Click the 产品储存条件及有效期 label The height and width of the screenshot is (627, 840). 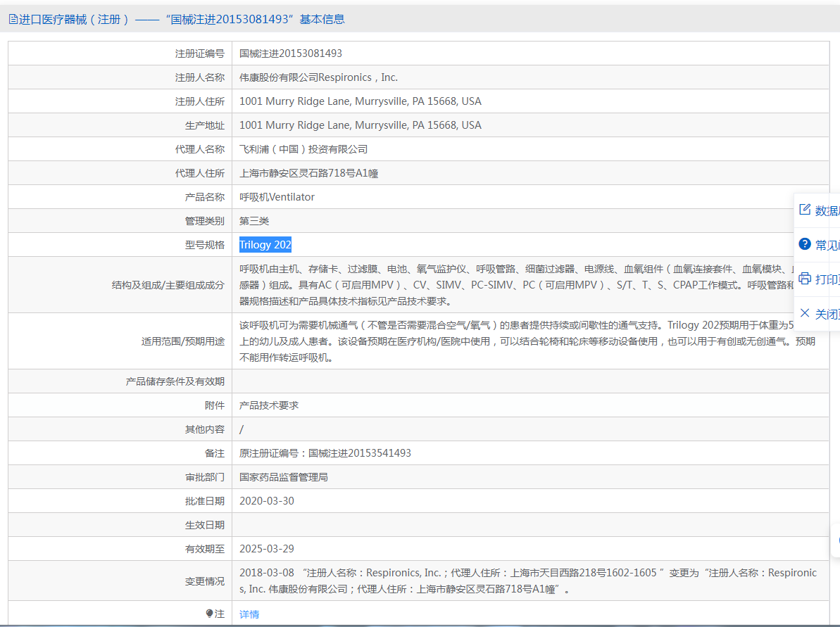(x=175, y=382)
